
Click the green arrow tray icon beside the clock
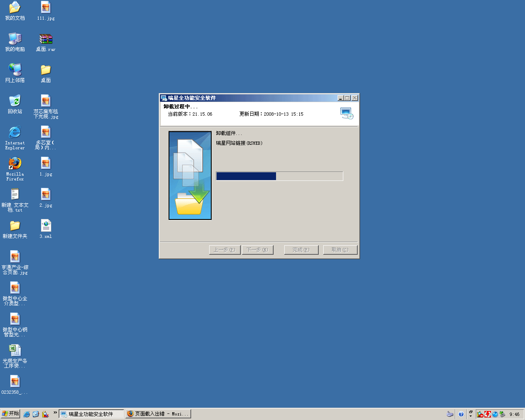502,414
